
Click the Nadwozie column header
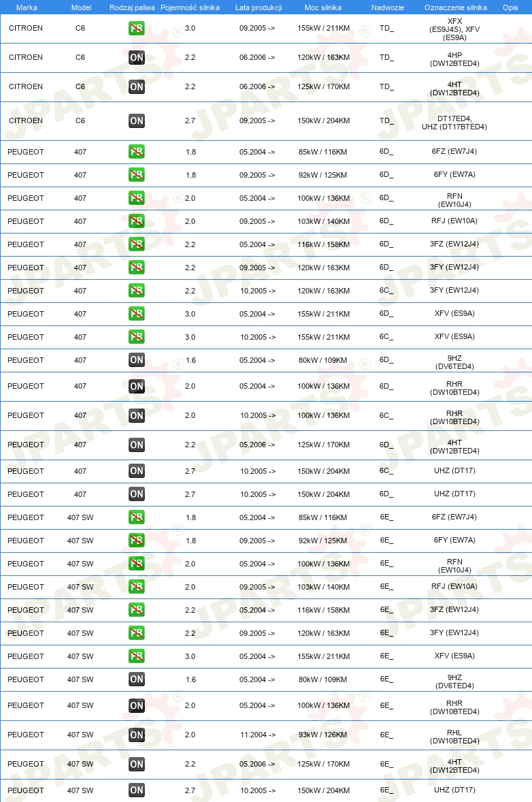(387, 7)
